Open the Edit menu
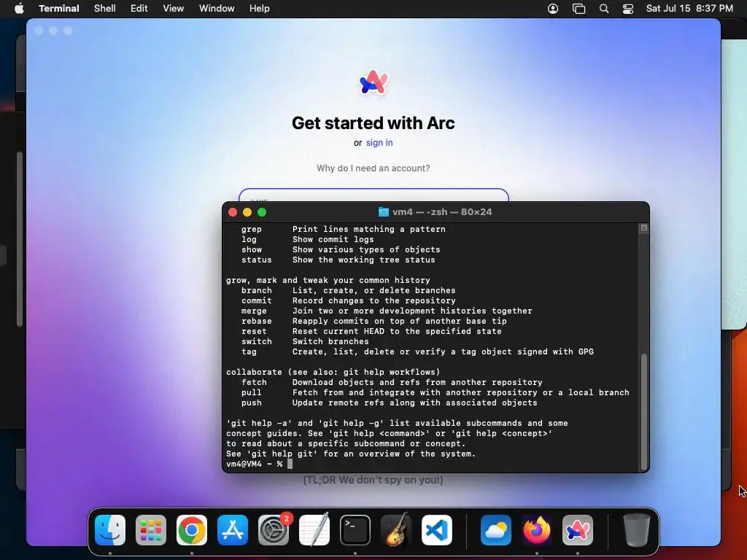This screenshot has width=747, height=560. tap(139, 9)
